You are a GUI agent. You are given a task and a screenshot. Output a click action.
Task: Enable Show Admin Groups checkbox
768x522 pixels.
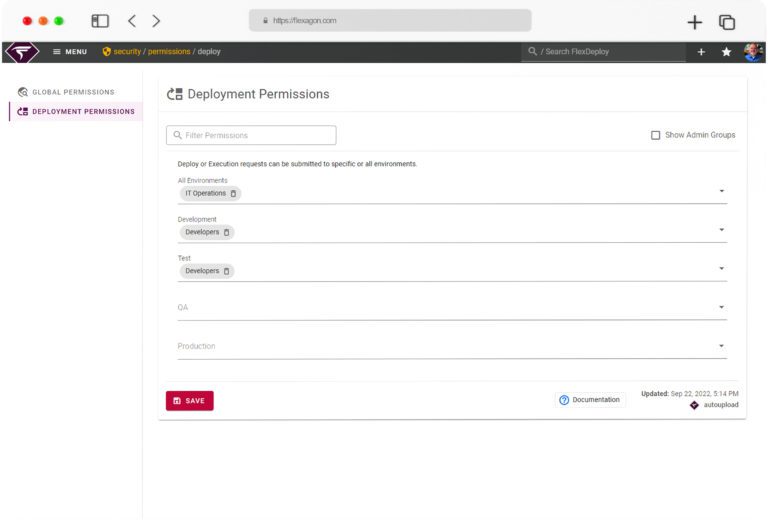pos(655,135)
